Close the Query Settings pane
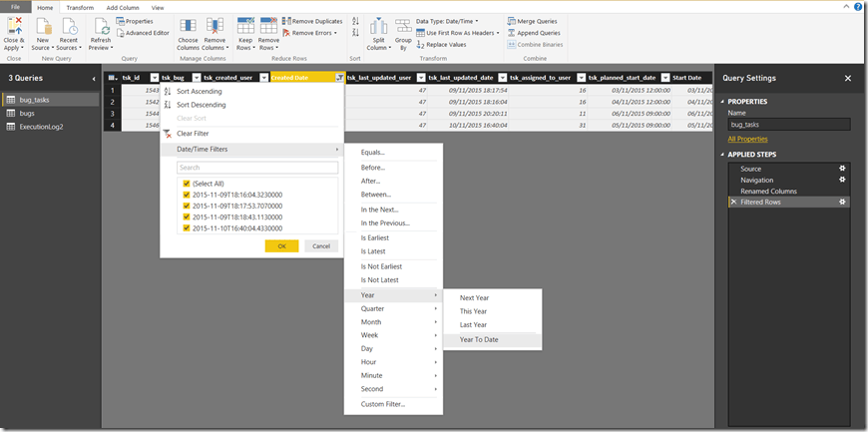 (x=847, y=79)
